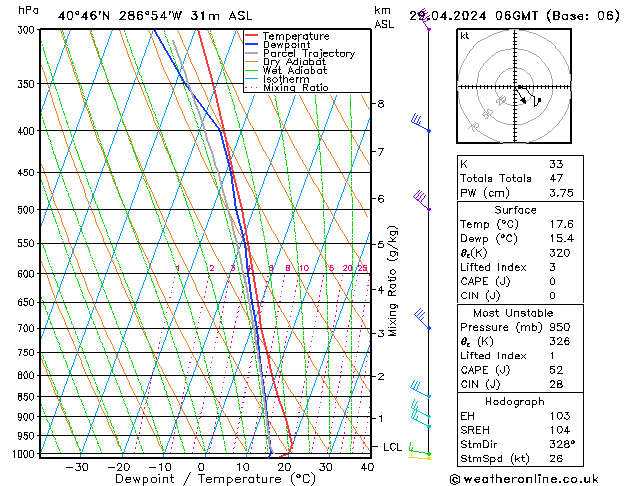629x486 pixels.
Task: Click the SREH value 104
Action: [560, 430]
